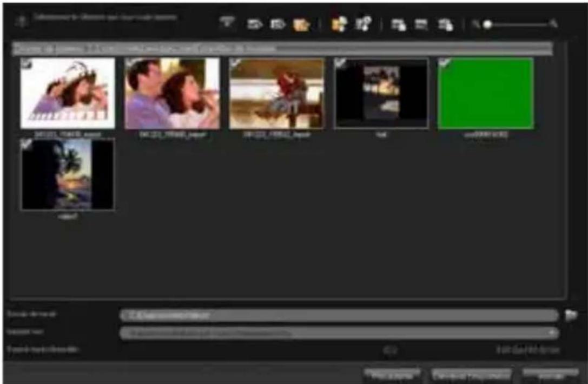Image resolution: width=588 pixels, height=384 pixels.
Task: Click the zoom slider's round handle
Action: pyautogui.click(x=487, y=25)
